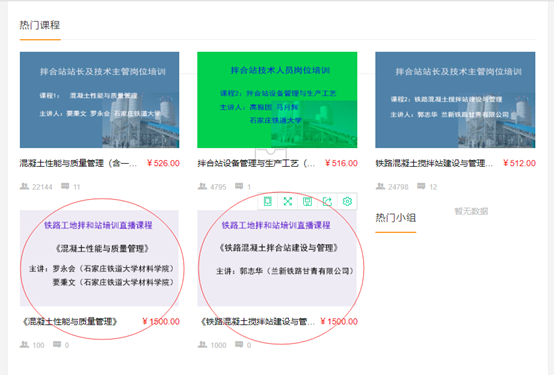
Task: Click the share export icon in floating toolbar
Action: click(328, 201)
